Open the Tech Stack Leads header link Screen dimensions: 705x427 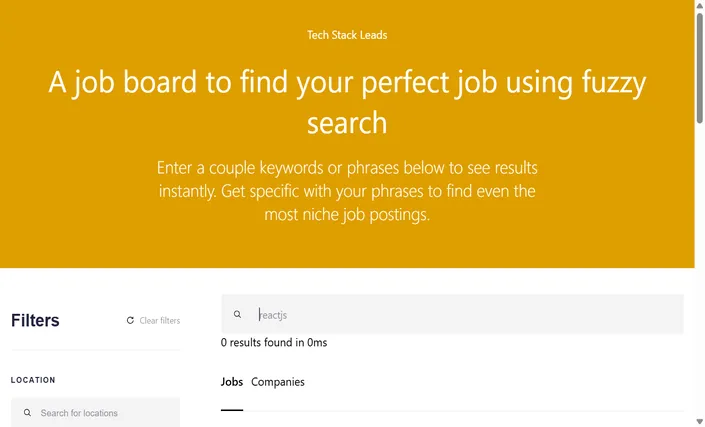pos(347,35)
